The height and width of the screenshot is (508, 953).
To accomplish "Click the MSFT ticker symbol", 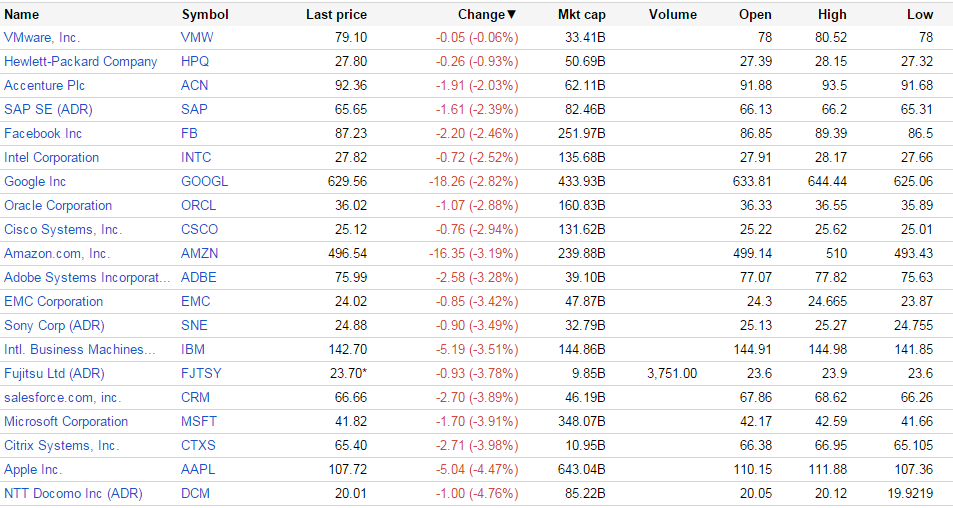I will pyautogui.click(x=198, y=421).
